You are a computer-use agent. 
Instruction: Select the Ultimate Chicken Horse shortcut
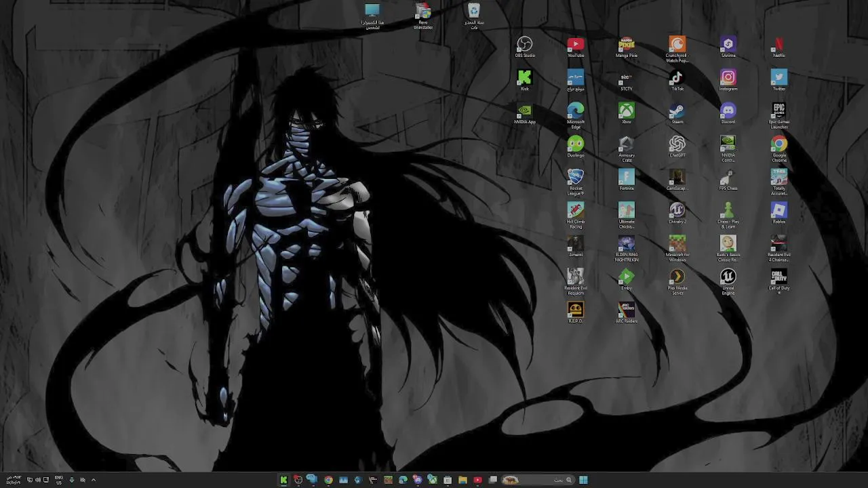tap(627, 216)
